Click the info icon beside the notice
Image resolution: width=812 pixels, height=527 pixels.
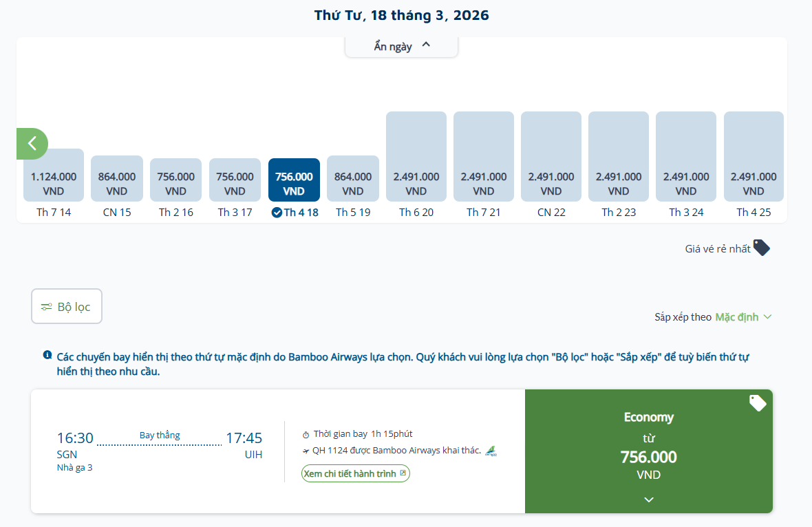pyautogui.click(x=47, y=355)
